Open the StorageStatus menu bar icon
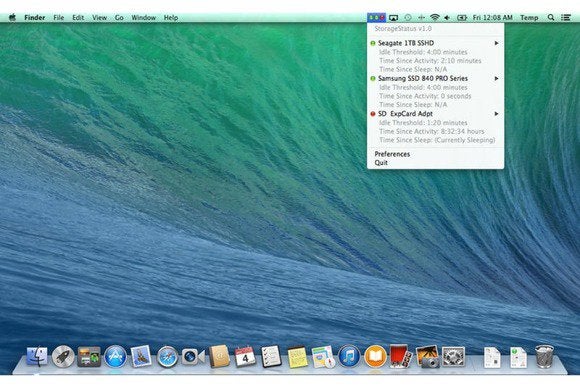The height and width of the screenshot is (388, 580). click(x=376, y=17)
